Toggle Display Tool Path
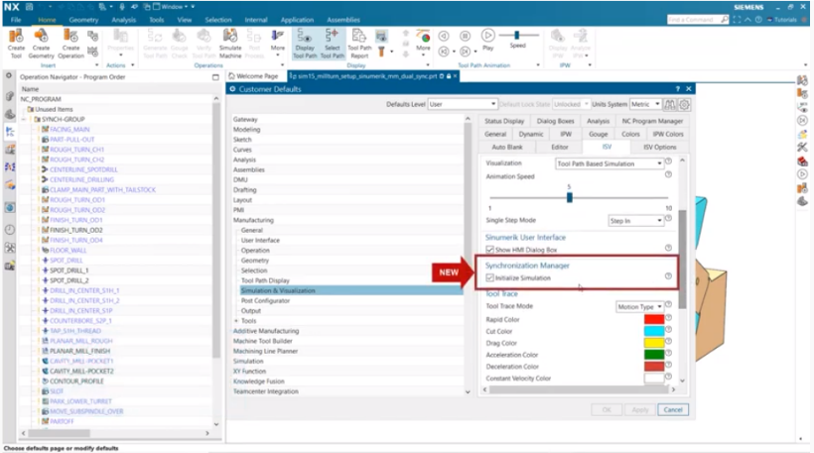Screen dimensions: 814x453 [305, 44]
